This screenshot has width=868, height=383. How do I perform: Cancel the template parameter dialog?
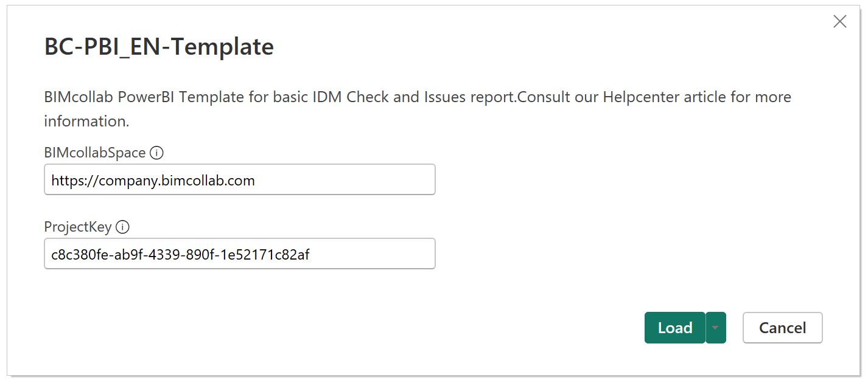782,328
